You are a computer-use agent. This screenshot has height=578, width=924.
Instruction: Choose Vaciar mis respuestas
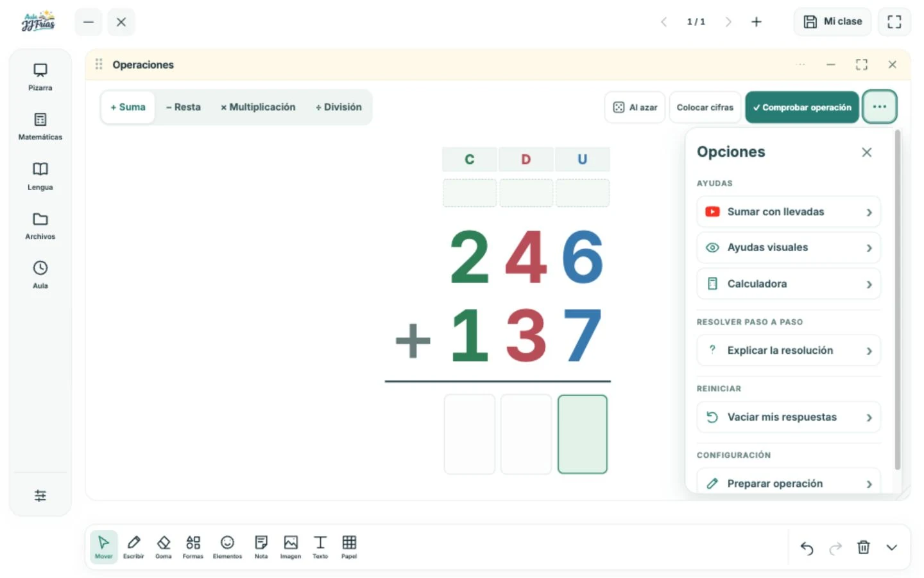tap(788, 417)
